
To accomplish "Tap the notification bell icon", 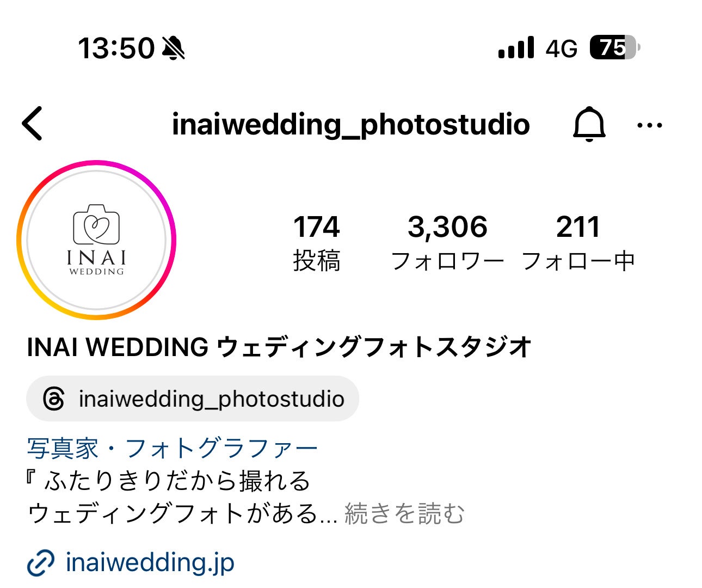I will 589,125.
